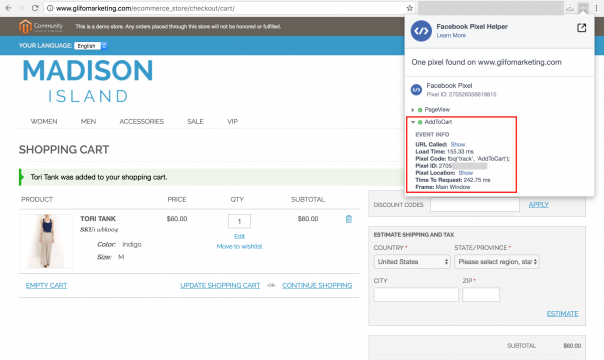
Task: Click Edit under quantity
Action: (x=239, y=236)
